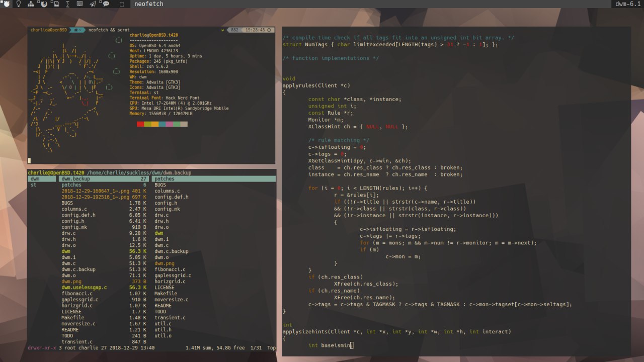Screen dimensions: 644x362
Task: Click the "GPU: Mesa DRI Intel(R)" line
Action: (x=179, y=108)
